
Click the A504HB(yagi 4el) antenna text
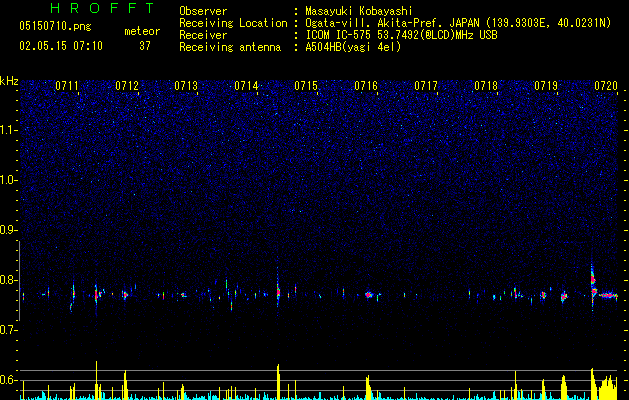click(x=353, y=47)
